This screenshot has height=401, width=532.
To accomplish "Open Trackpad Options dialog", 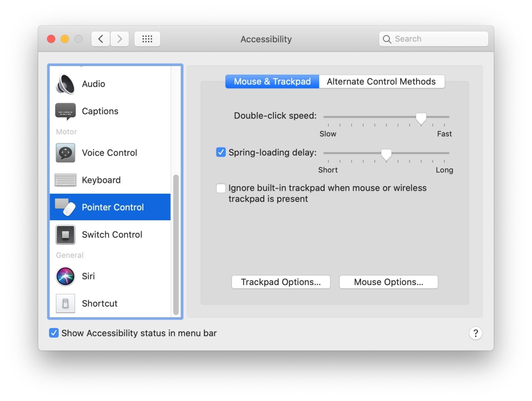I will point(281,282).
